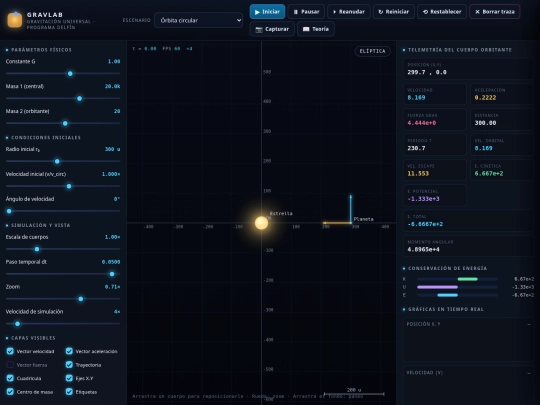This screenshot has height=405, width=540.
Task: Adjust the Velocidad de simulación slider
Action: pos(63,323)
